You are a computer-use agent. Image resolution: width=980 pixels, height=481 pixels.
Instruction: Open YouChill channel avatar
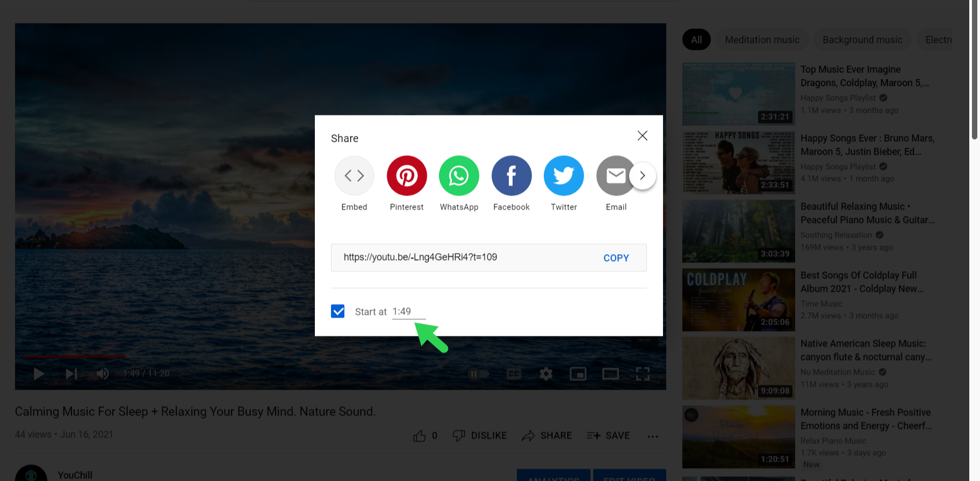click(31, 473)
